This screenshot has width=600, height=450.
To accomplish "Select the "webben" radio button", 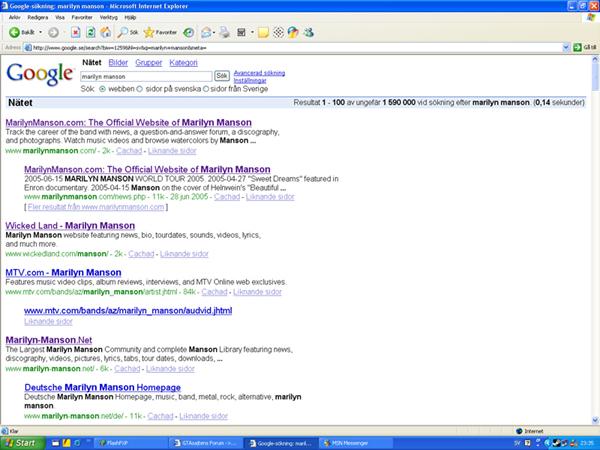I will click(100, 88).
